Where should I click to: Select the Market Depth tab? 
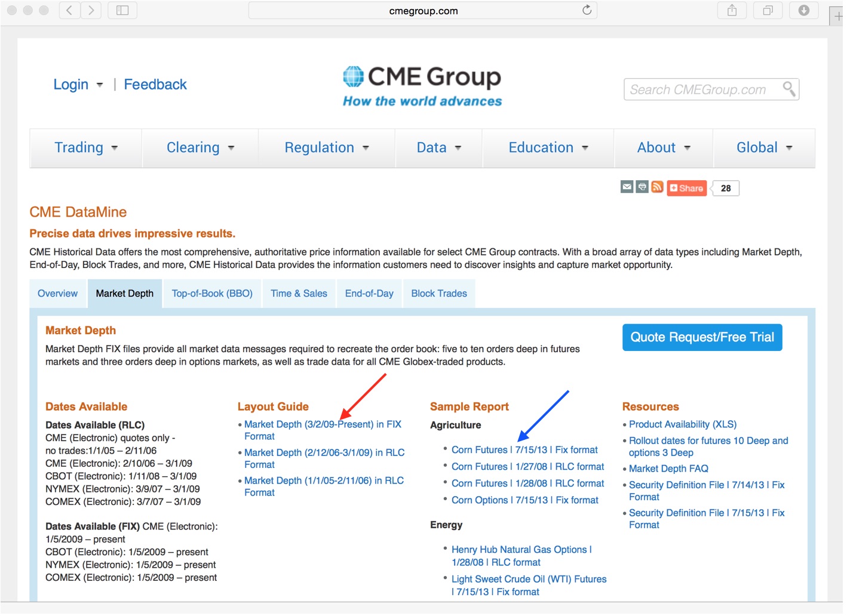pyautogui.click(x=125, y=294)
